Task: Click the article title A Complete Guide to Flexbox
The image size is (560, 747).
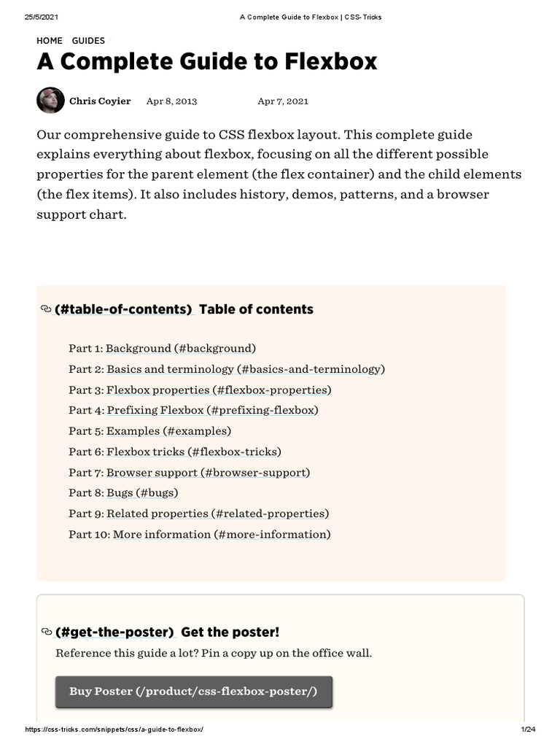Action: coord(207,63)
